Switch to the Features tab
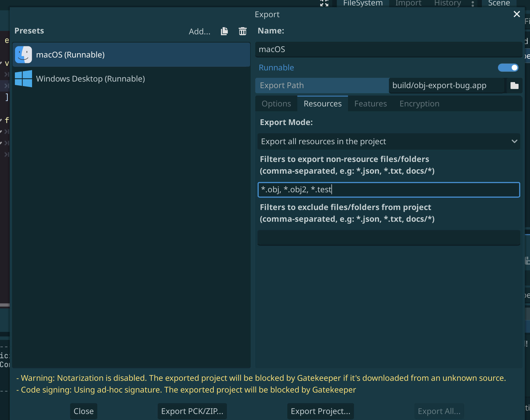This screenshot has height=420, width=530. click(370, 104)
